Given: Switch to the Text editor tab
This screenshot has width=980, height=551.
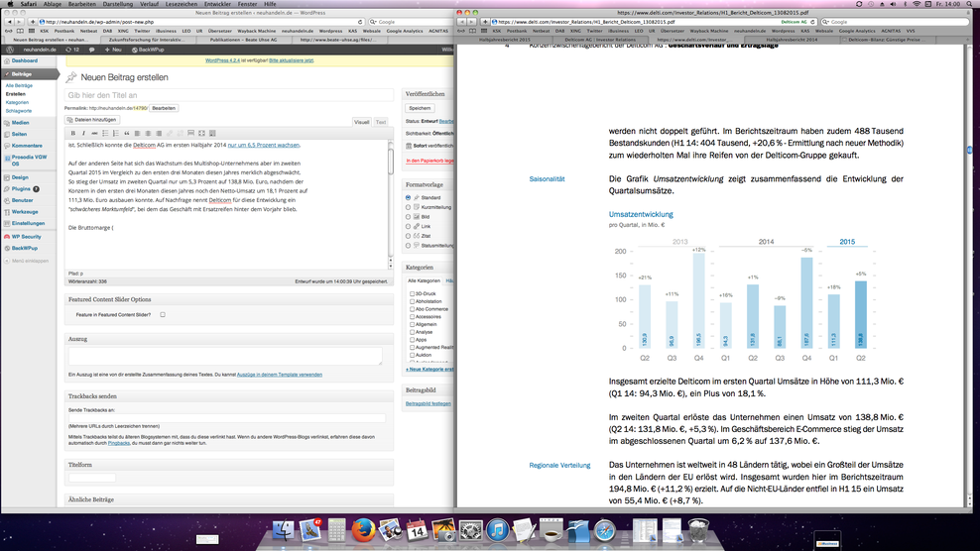Looking at the screenshot, I should coord(381,122).
